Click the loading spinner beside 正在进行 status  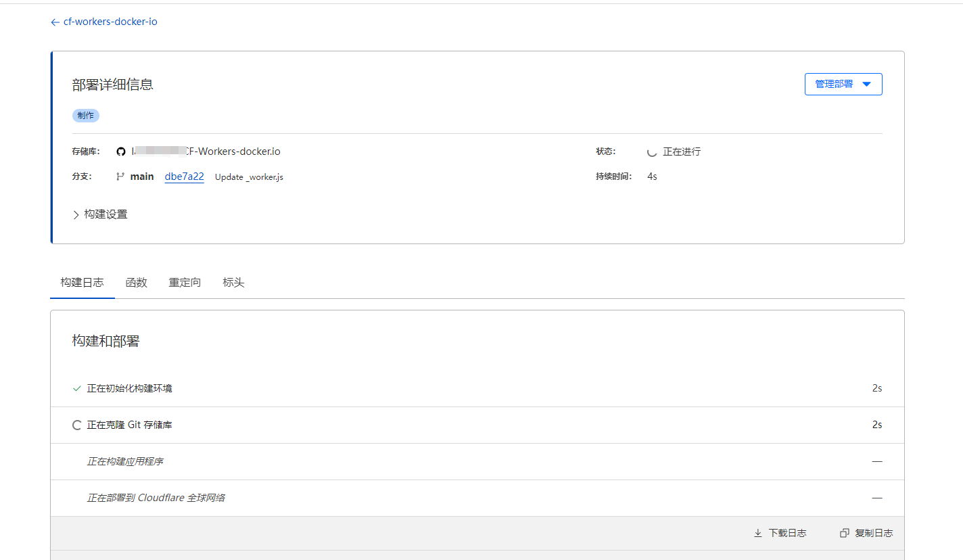(x=652, y=152)
